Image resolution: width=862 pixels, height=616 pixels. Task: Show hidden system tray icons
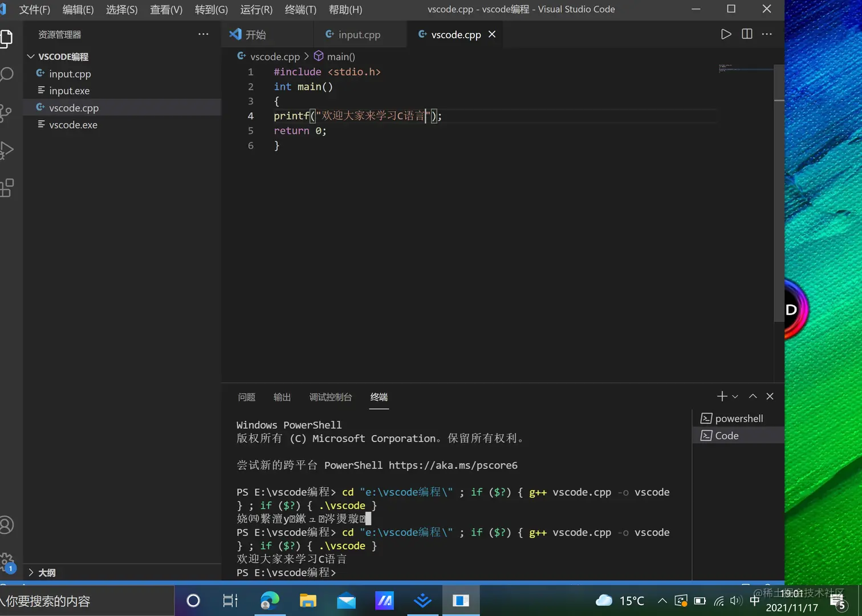click(x=662, y=601)
